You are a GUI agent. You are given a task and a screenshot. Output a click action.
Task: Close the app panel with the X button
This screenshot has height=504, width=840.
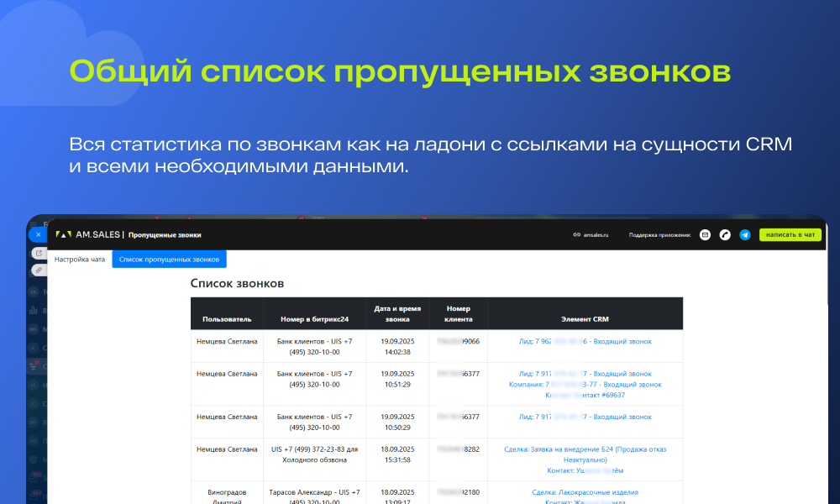[38, 235]
